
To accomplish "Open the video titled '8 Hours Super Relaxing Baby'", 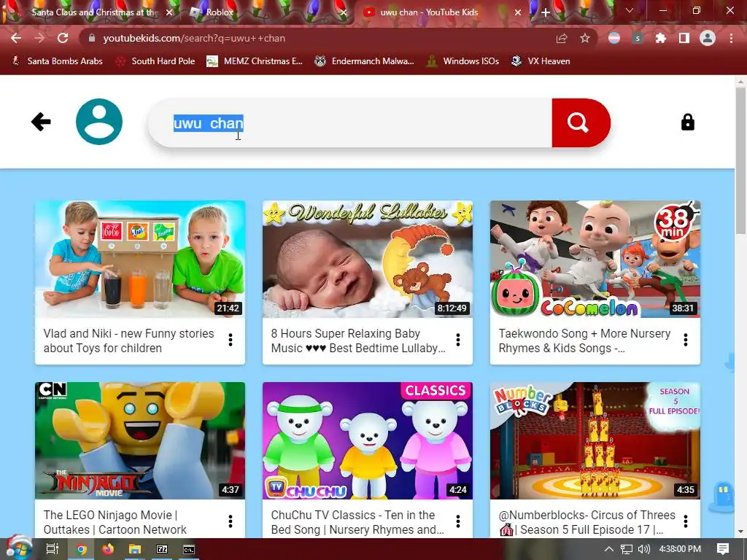I will (358, 341).
